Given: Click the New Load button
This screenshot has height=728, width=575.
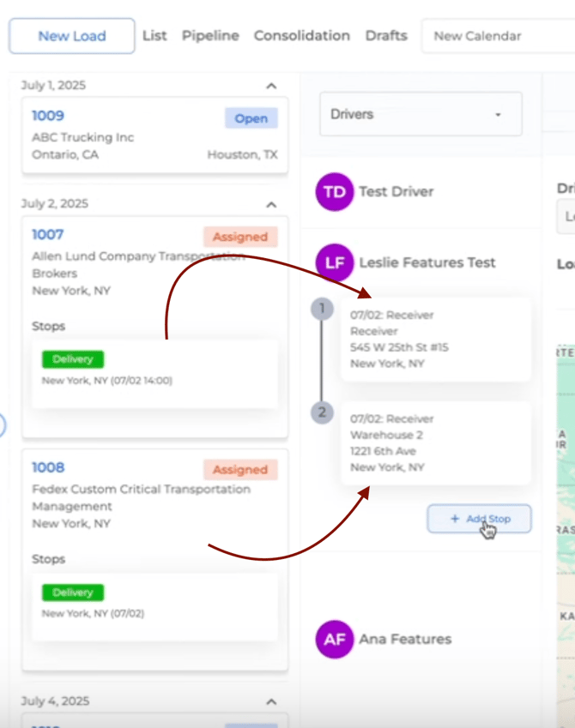Looking at the screenshot, I should (72, 36).
